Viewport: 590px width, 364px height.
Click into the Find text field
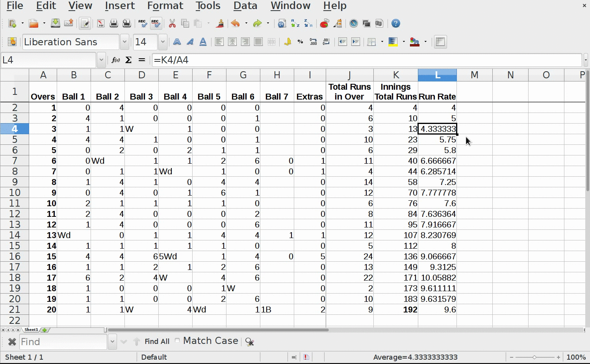pyautogui.click(x=63, y=342)
